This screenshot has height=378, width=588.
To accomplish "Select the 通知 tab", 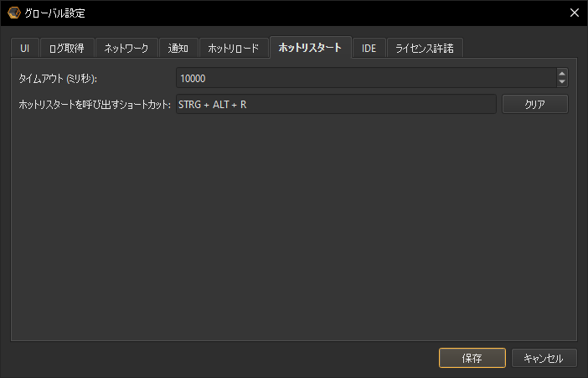I will point(178,48).
